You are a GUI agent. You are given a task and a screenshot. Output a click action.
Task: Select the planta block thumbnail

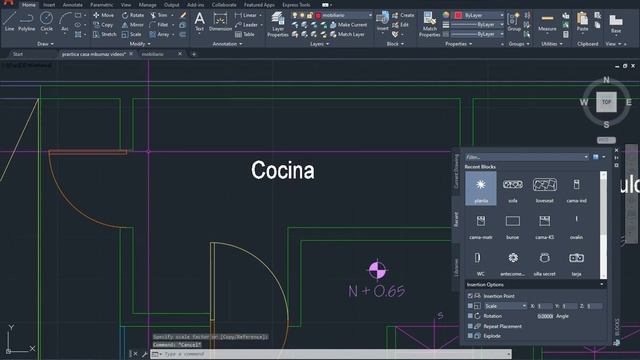(481, 188)
